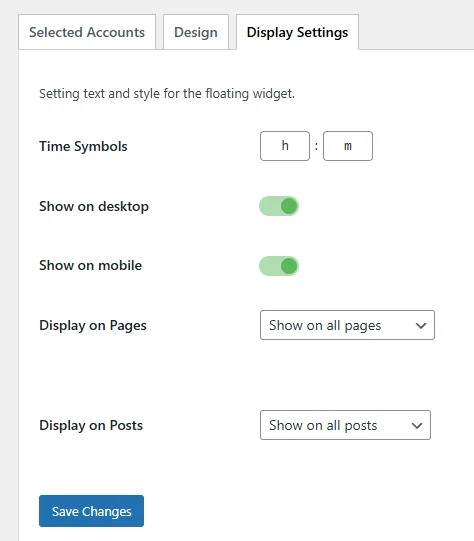Click the Save Changes button
The height and width of the screenshot is (541, 474).
pos(91,511)
